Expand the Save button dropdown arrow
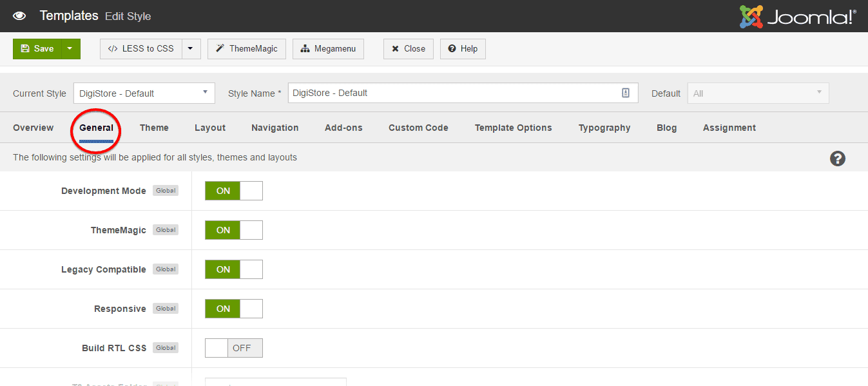The image size is (868, 386). [71, 49]
